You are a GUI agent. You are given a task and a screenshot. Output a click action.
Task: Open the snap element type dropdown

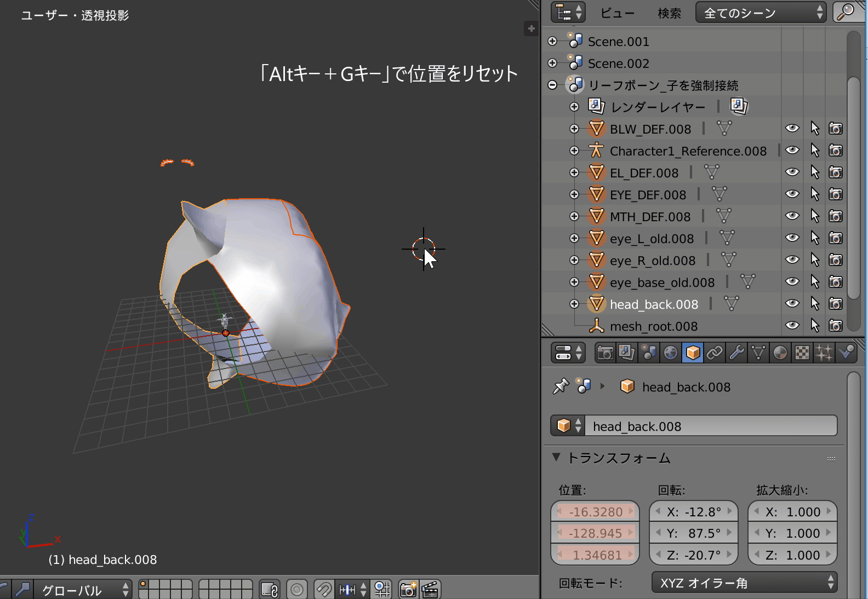tap(353, 590)
